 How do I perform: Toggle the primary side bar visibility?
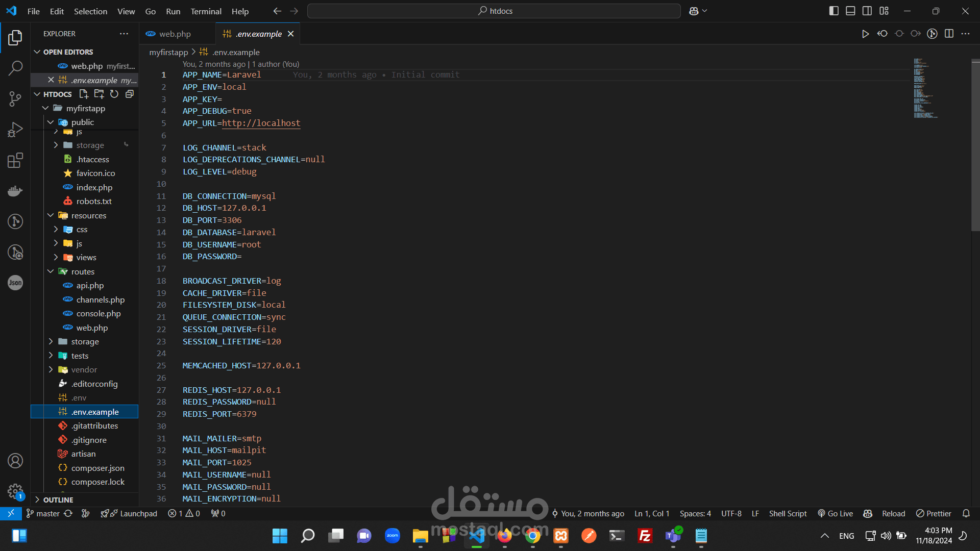tap(834, 11)
